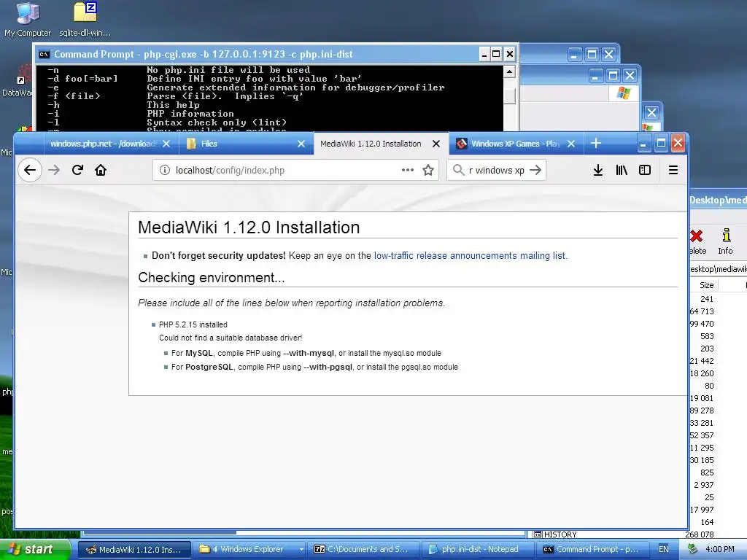The height and width of the screenshot is (560, 747).
Task: Bookmark this page with the star icon
Action: pos(428,170)
